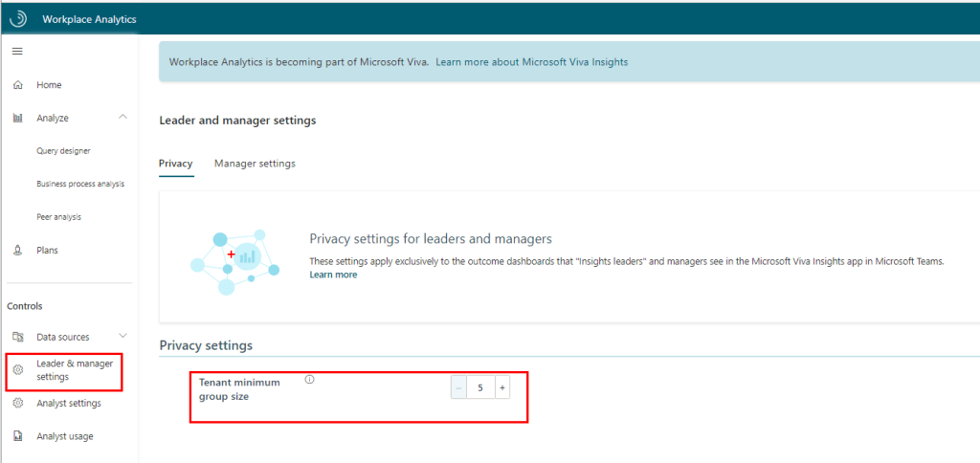Click the Plans icon in sidebar

click(17, 251)
